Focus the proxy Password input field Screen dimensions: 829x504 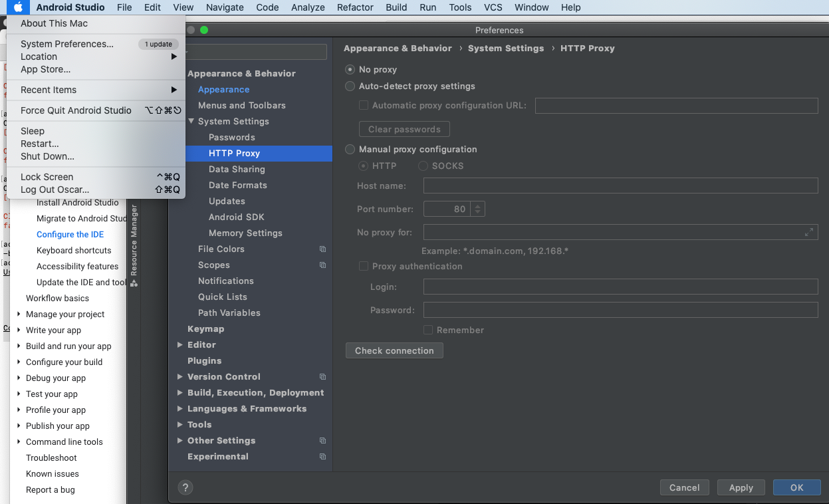(620, 310)
